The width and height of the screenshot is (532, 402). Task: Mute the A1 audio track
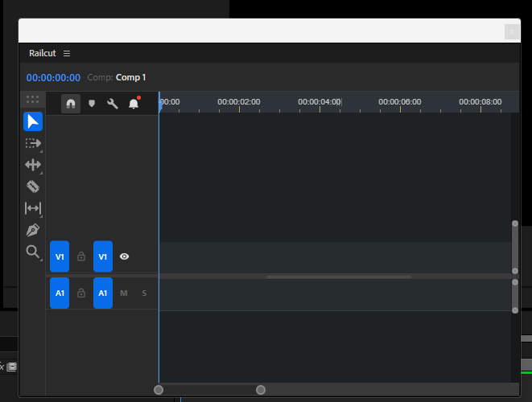[124, 293]
